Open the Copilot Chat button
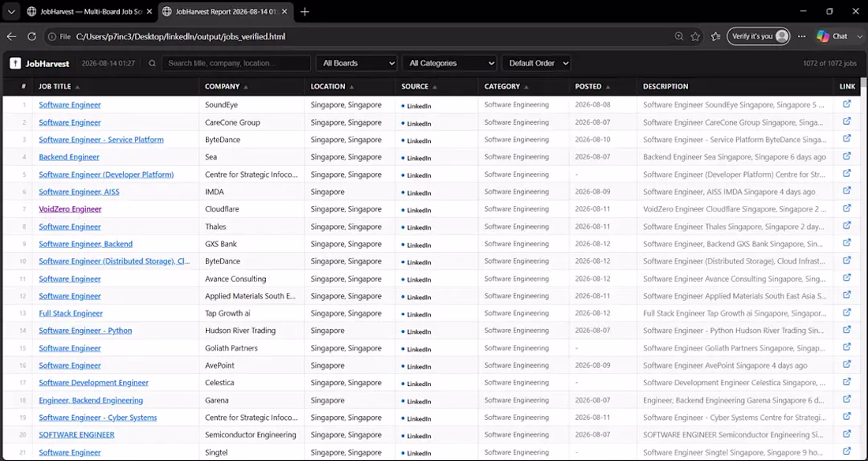Screen dimensions: 868x461 pos(832,36)
